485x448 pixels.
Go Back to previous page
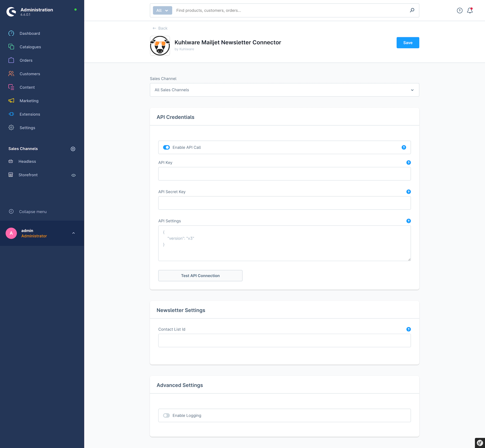coord(160,28)
